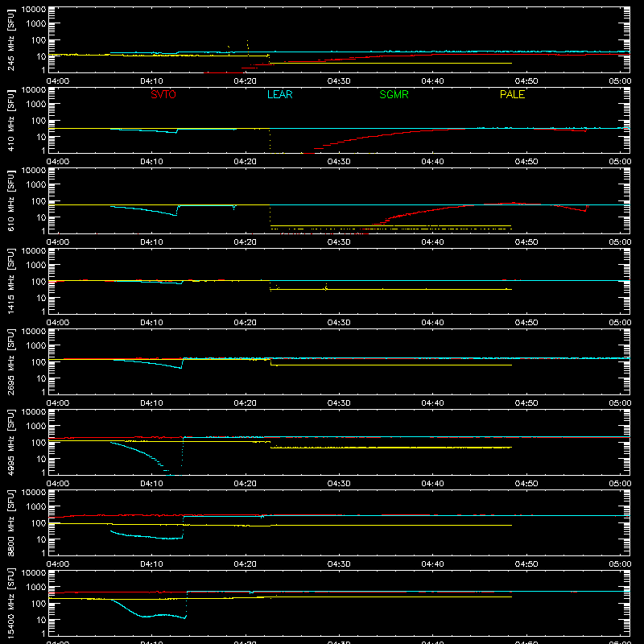This screenshot has height=644, width=644.
Task: Click the 04:50 time label of the 4995 MHz plot
Action: pyautogui.click(x=526, y=484)
